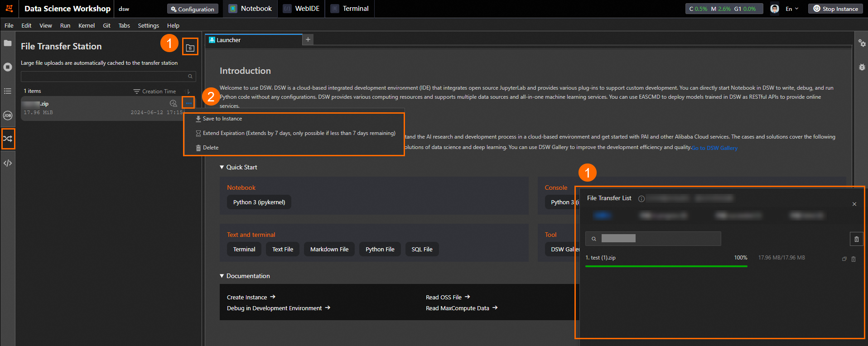Open the Edit menu
868x346 pixels.
pos(26,25)
